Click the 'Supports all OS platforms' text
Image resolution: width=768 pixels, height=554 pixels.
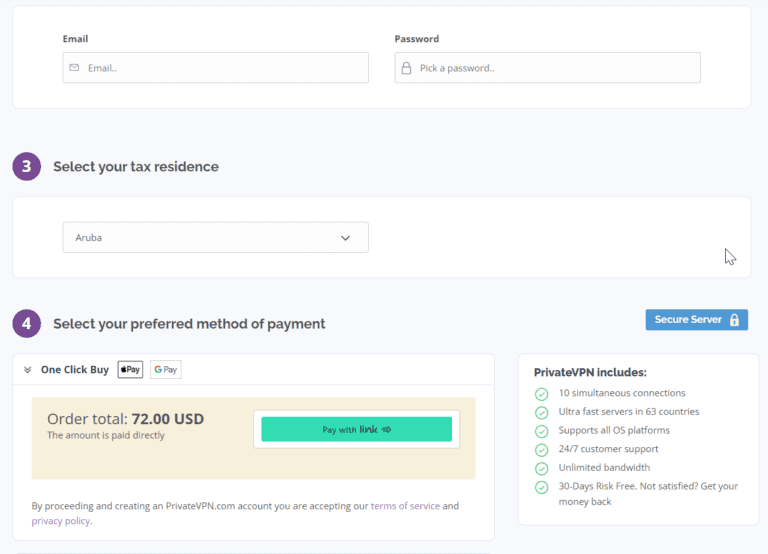pyautogui.click(x=614, y=431)
